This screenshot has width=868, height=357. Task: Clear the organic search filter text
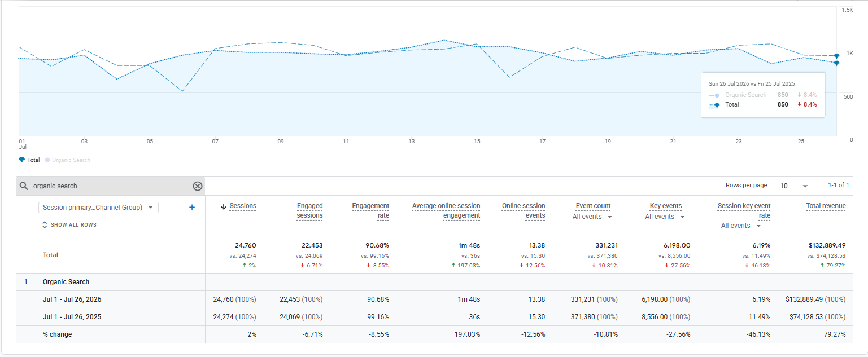198,186
